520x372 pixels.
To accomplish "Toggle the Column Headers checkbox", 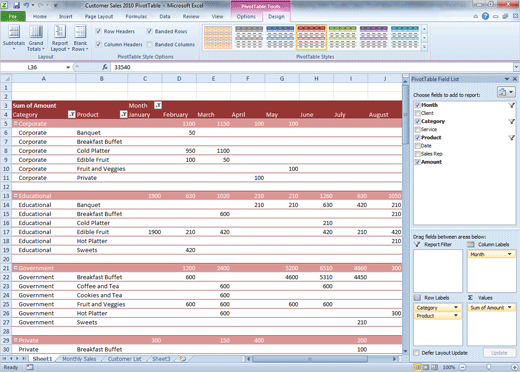I will pyautogui.click(x=98, y=44).
